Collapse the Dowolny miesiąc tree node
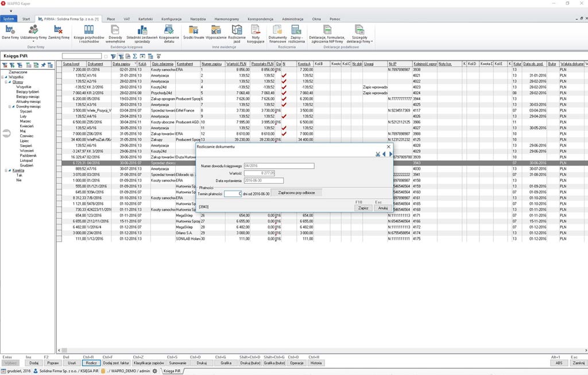 pos(10,106)
